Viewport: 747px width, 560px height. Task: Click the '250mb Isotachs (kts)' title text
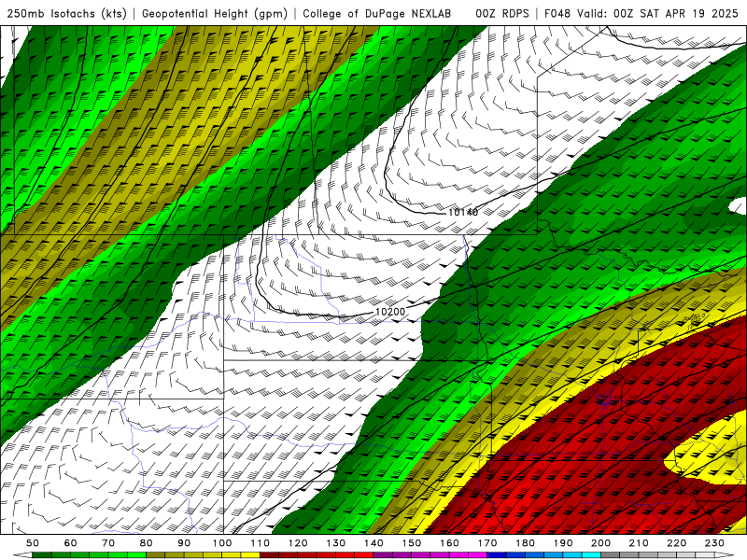[x=66, y=14]
